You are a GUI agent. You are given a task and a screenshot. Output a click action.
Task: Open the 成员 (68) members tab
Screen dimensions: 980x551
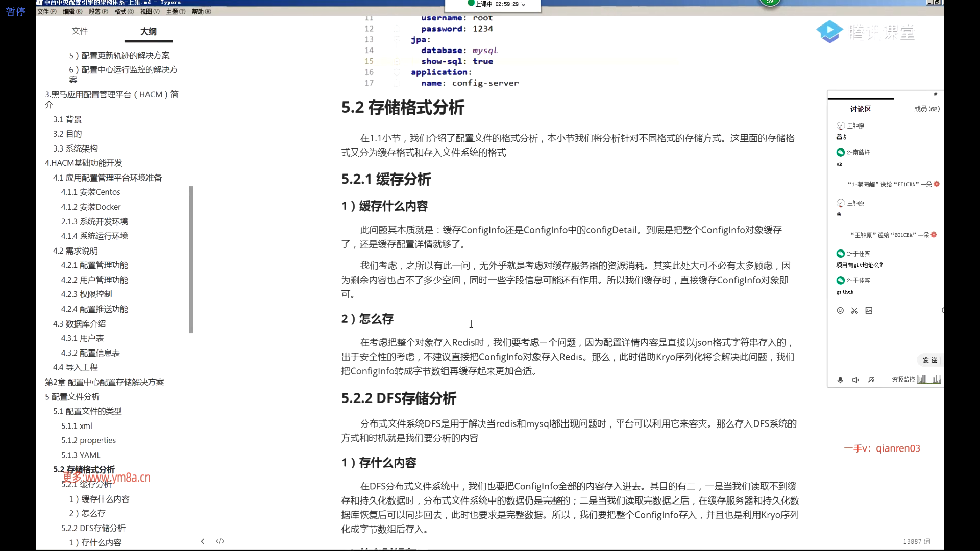coord(926,109)
